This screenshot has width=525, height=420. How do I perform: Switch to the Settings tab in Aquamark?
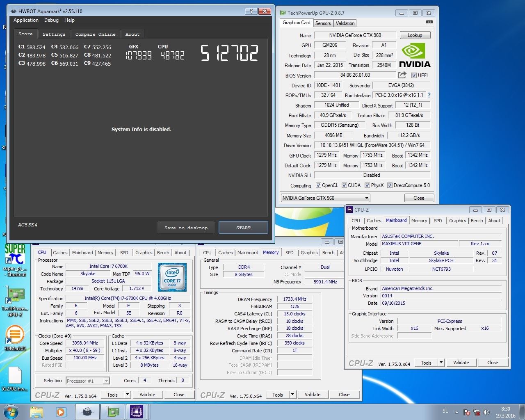pos(54,34)
